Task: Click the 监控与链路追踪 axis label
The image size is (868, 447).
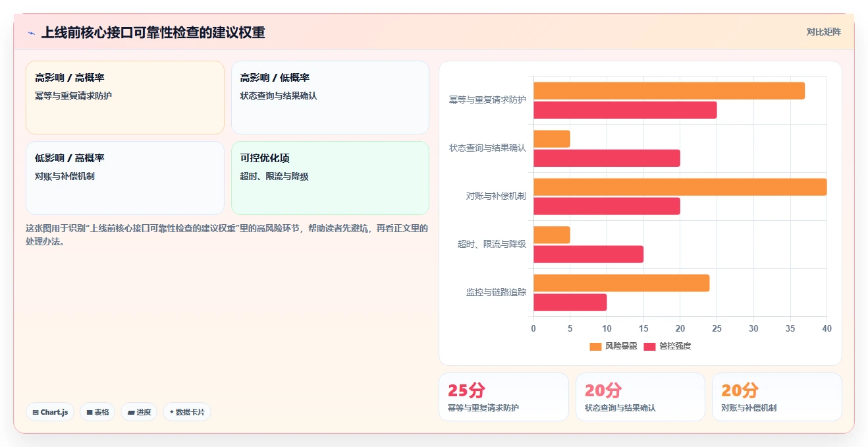Action: click(x=496, y=292)
